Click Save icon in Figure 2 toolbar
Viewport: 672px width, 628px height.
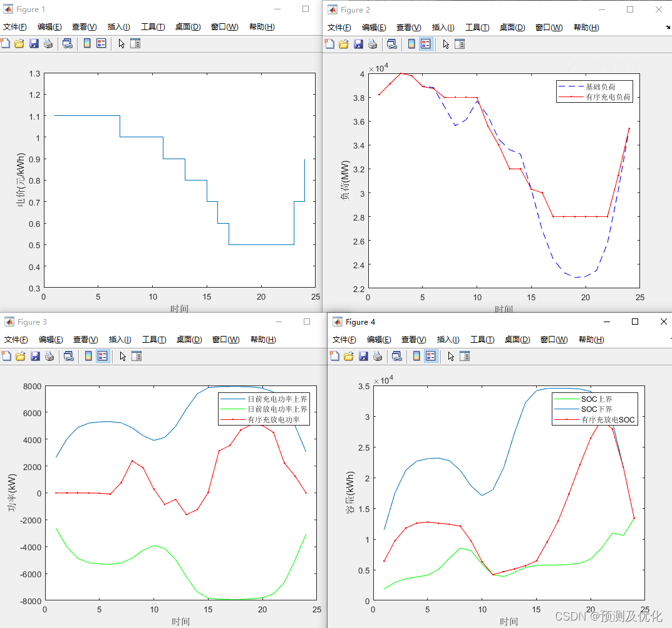pos(358,44)
